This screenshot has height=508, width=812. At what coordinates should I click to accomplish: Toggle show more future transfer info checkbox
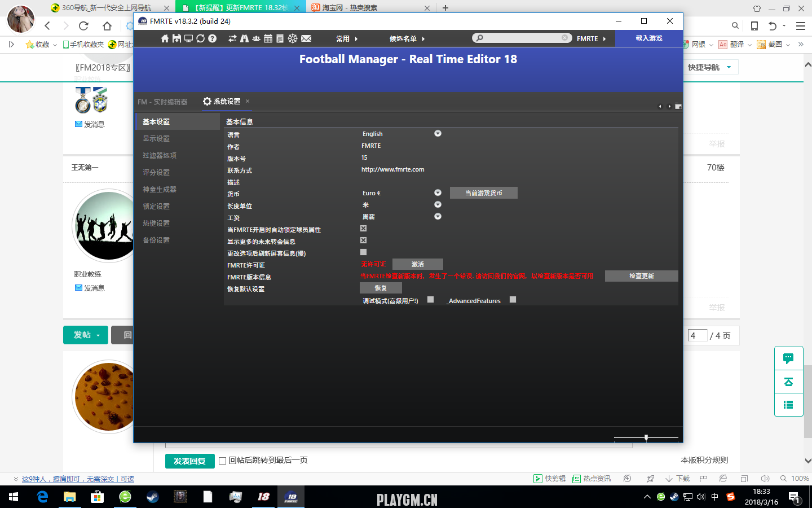pyautogui.click(x=363, y=240)
